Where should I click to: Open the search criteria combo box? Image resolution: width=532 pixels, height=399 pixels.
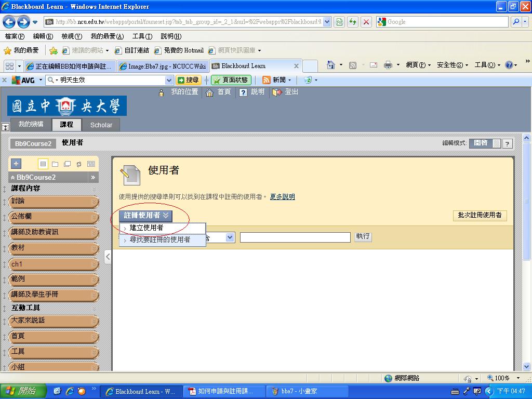pyautogui.click(x=230, y=237)
